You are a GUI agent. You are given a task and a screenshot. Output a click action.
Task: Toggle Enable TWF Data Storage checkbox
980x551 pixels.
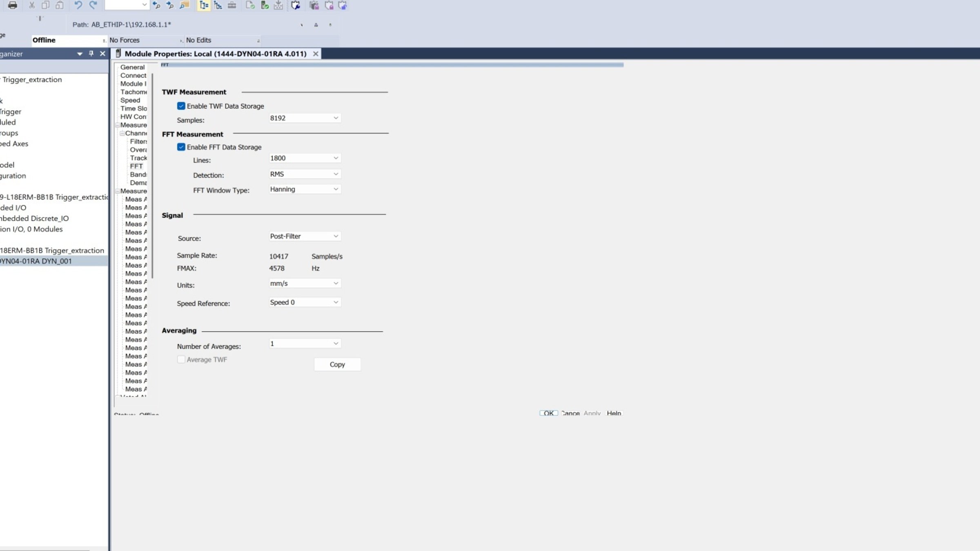coord(181,106)
